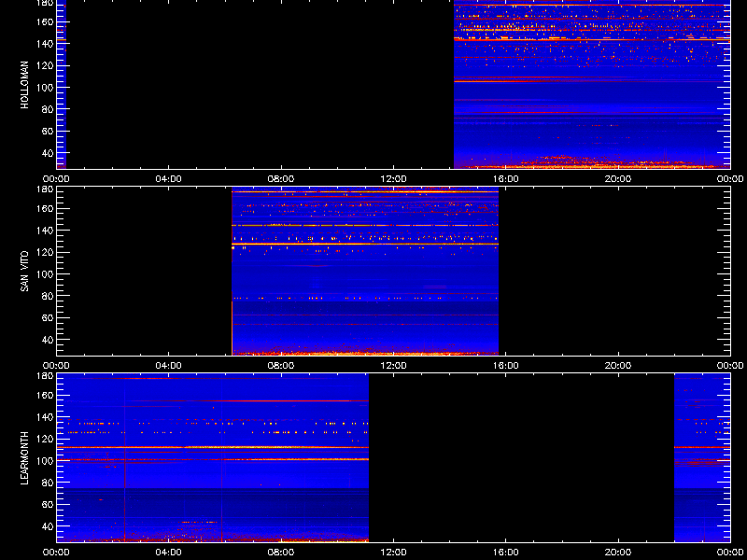
Task: Click 04:00 on the Holloman time axis
Action: (x=169, y=179)
